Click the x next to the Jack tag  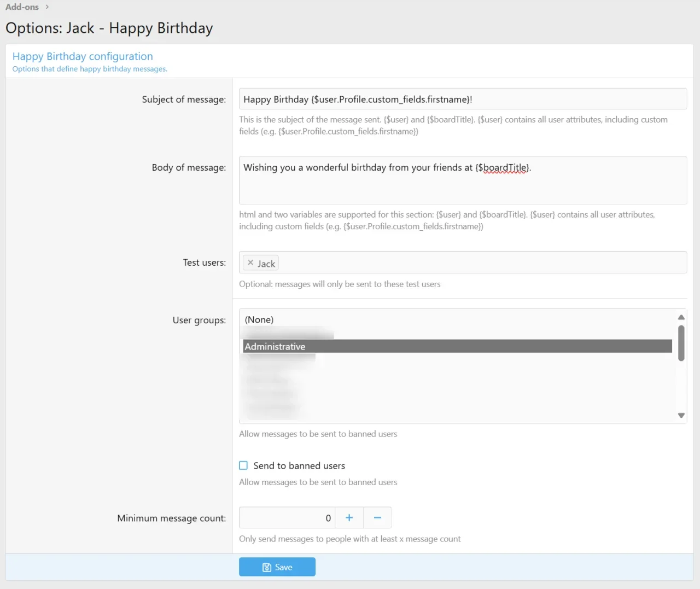click(250, 263)
